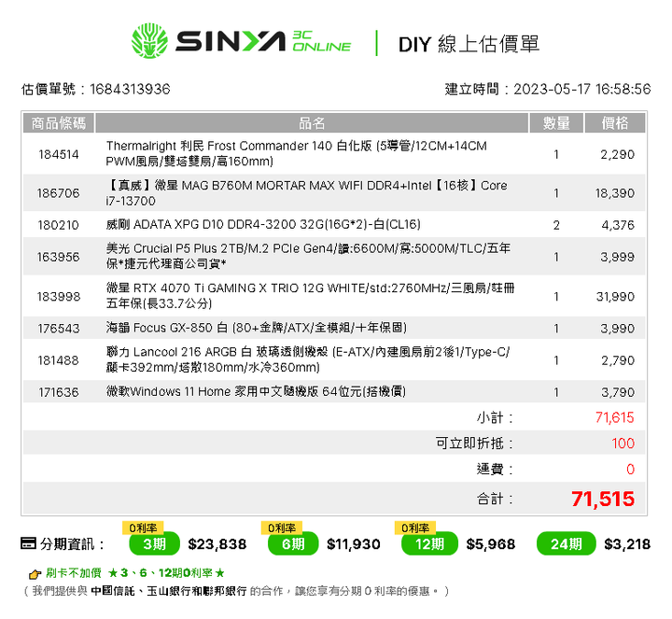Click the price 18,390
672x619 pixels.
click(614, 193)
